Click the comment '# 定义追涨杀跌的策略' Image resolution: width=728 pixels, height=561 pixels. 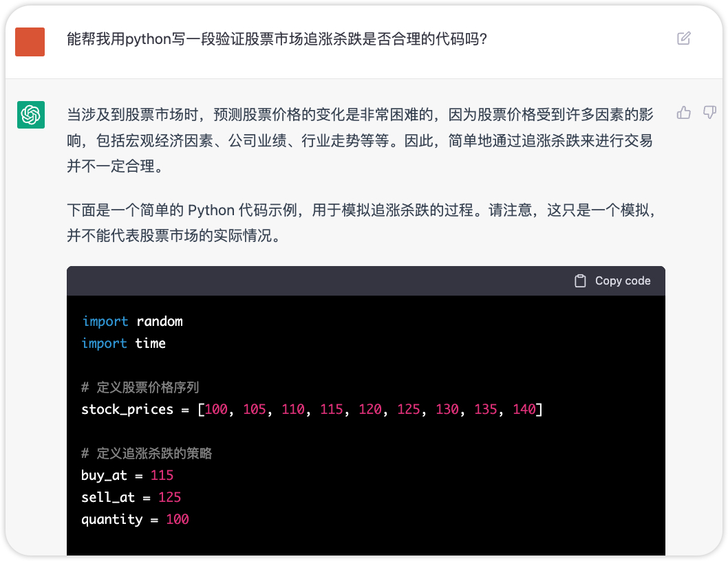147,453
